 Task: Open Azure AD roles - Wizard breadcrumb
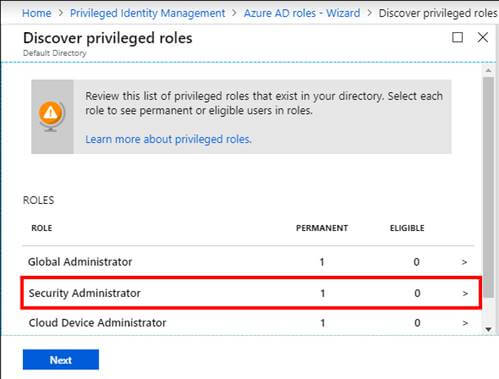click(302, 13)
